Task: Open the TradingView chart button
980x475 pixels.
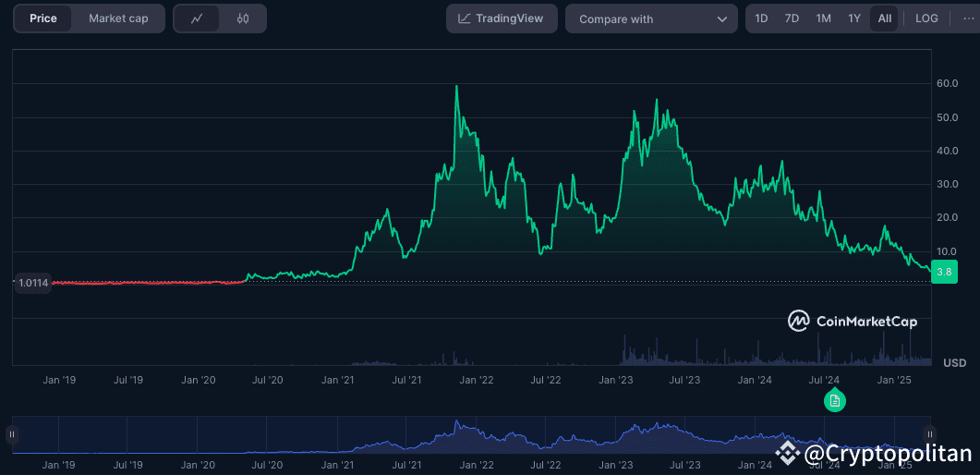Action: click(502, 18)
